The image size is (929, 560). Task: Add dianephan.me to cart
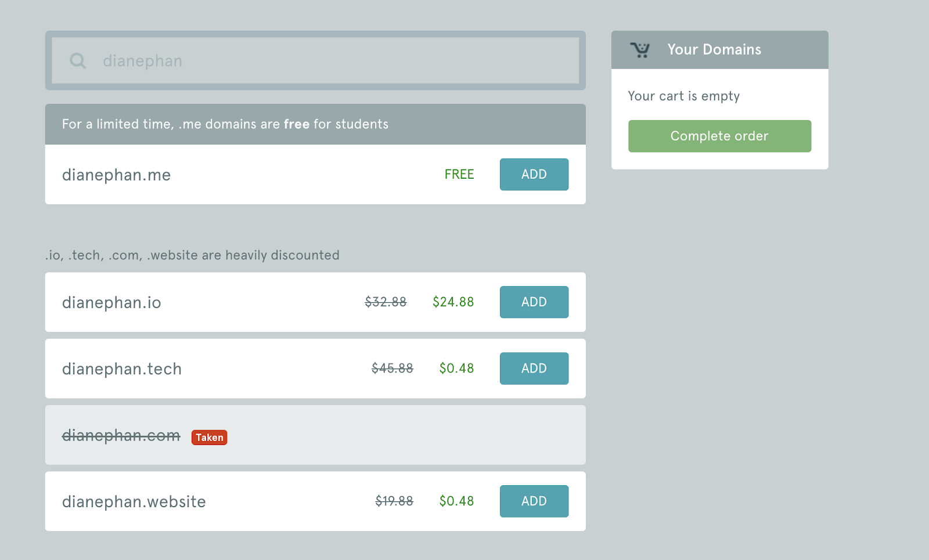534,174
